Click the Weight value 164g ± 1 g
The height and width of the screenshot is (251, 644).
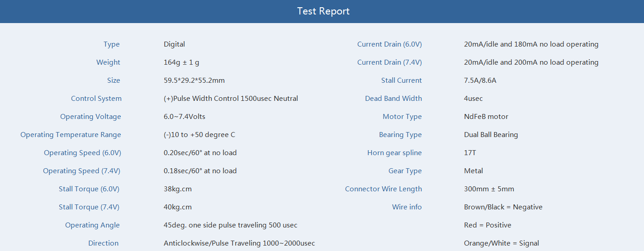coord(181,62)
